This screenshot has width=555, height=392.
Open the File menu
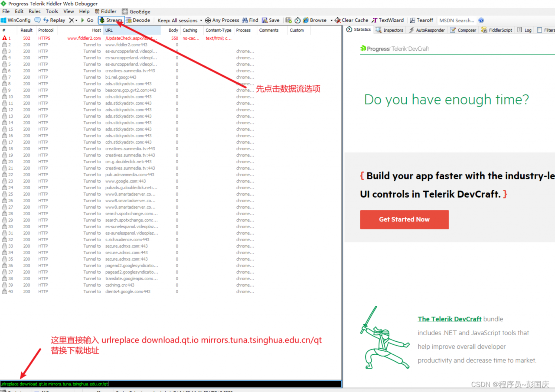point(6,11)
